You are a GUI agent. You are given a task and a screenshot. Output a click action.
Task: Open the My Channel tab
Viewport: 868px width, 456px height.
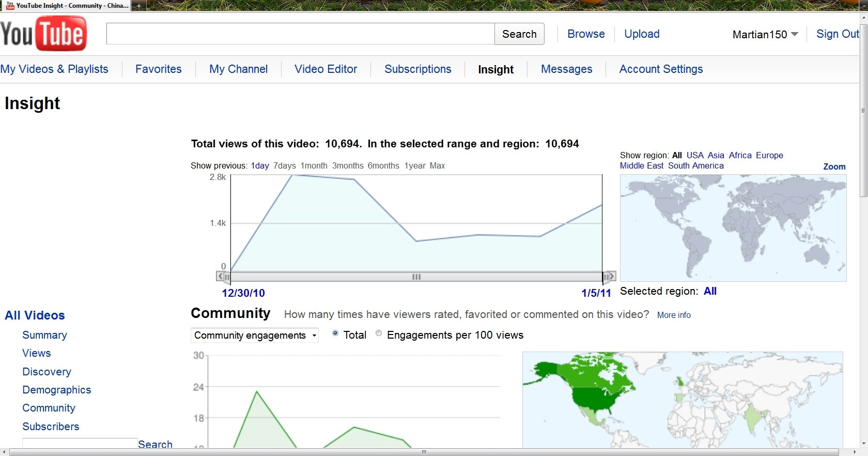238,69
